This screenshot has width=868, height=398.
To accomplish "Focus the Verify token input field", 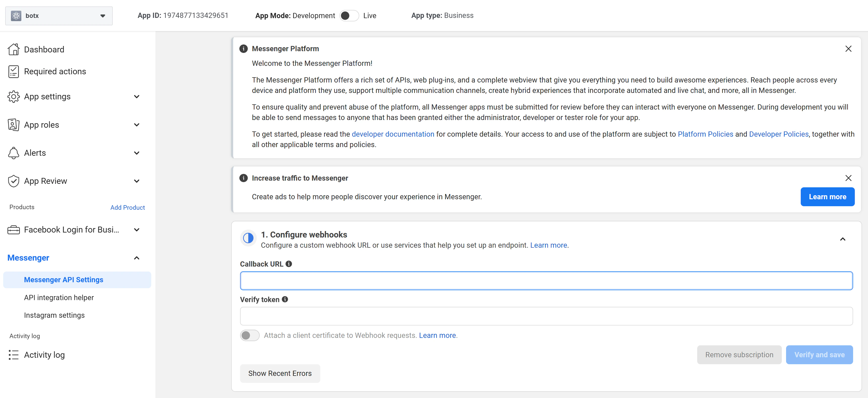I will tap(546, 316).
